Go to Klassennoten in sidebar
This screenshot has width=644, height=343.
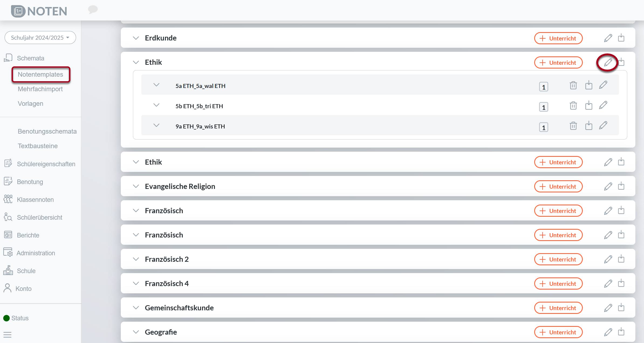click(x=35, y=200)
